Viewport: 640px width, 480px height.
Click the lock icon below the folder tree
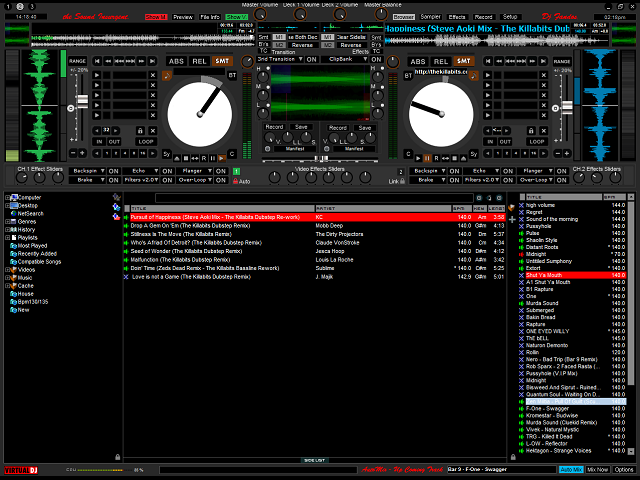tap(118, 457)
